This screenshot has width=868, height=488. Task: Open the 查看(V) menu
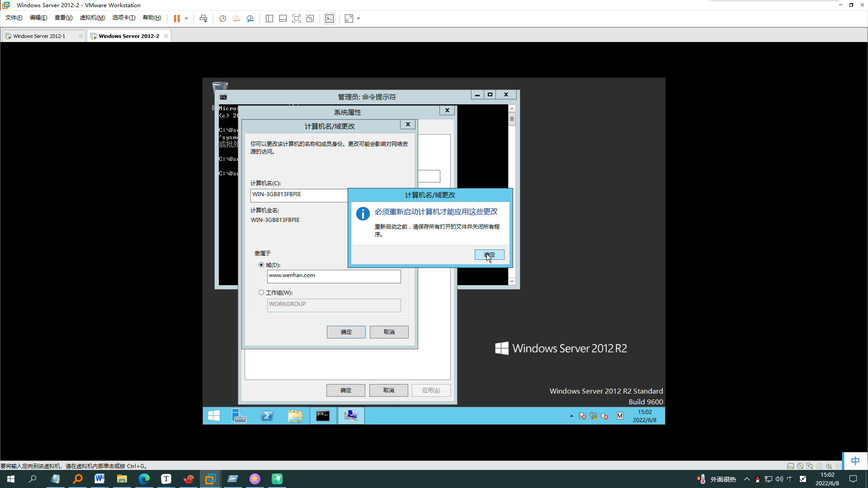coord(63,18)
